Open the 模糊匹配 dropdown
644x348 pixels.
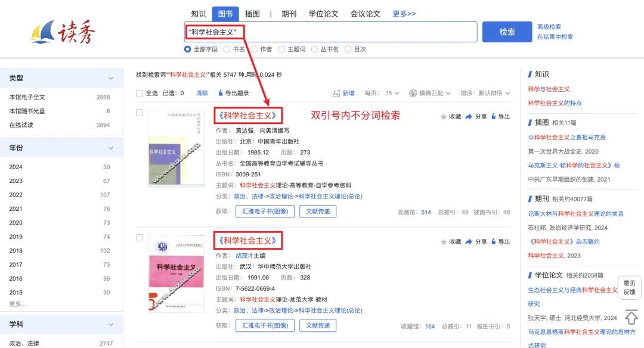[x=435, y=93]
